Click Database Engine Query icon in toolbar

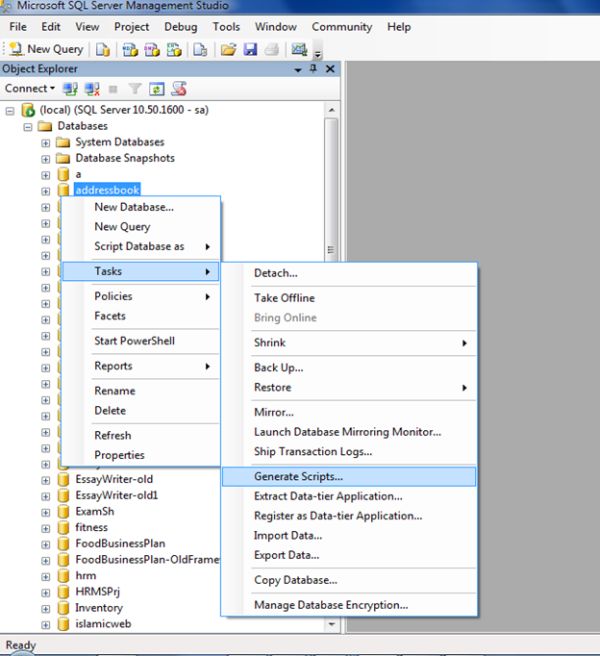click(x=103, y=49)
